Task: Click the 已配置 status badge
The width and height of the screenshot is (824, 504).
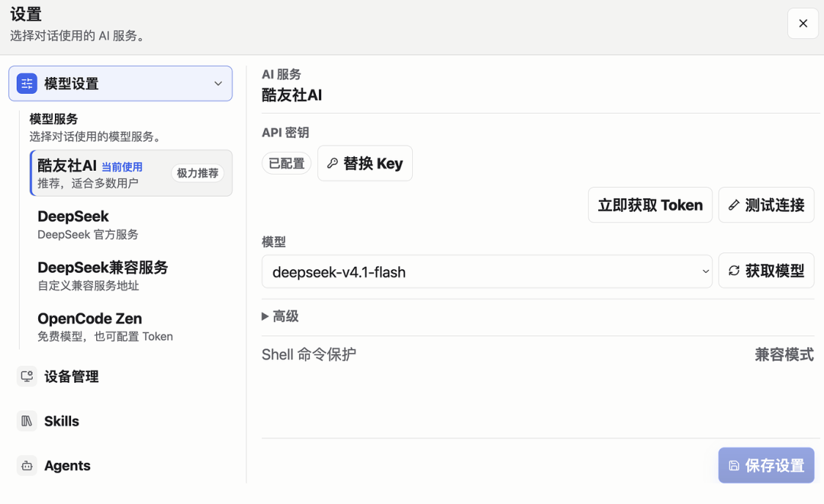Action: 286,163
